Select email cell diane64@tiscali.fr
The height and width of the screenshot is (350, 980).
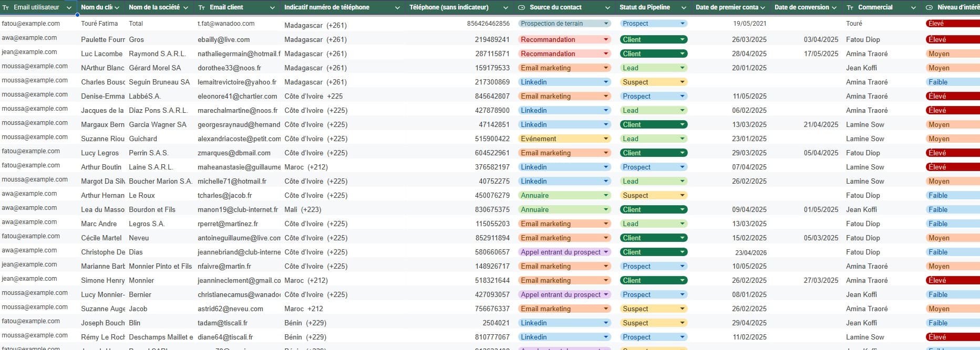(225, 337)
